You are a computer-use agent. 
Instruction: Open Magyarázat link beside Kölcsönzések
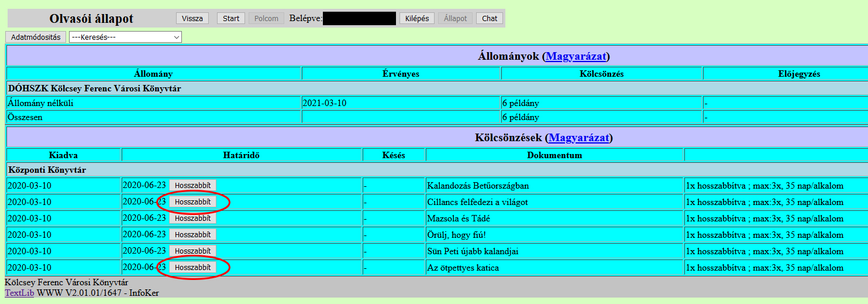click(x=578, y=138)
